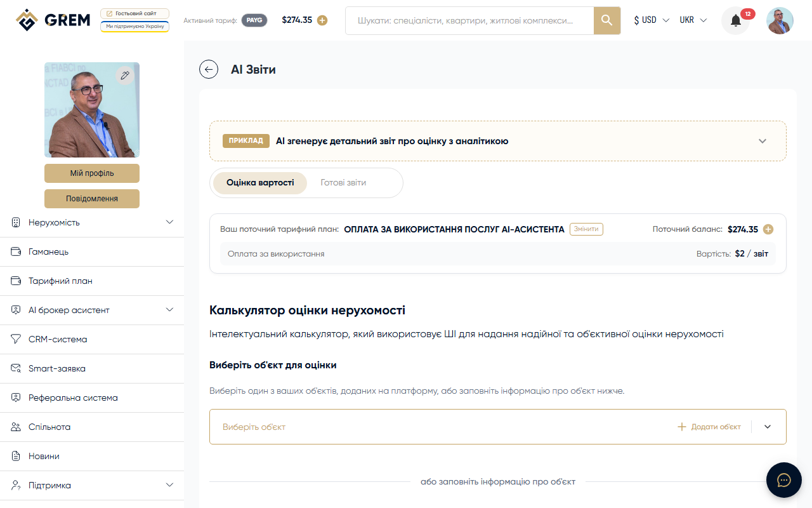Click the search magnifier icon
The width and height of the screenshot is (812, 508).
click(x=606, y=20)
